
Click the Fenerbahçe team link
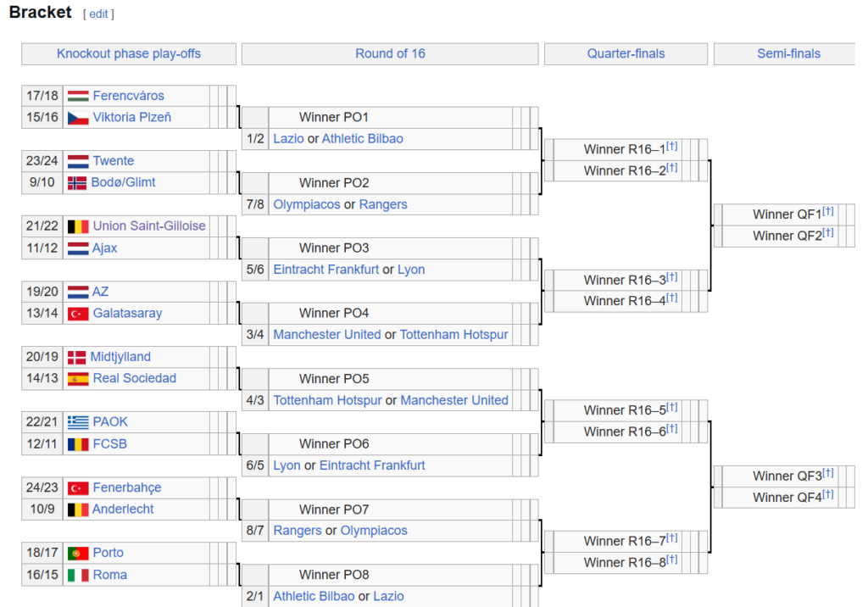126,487
